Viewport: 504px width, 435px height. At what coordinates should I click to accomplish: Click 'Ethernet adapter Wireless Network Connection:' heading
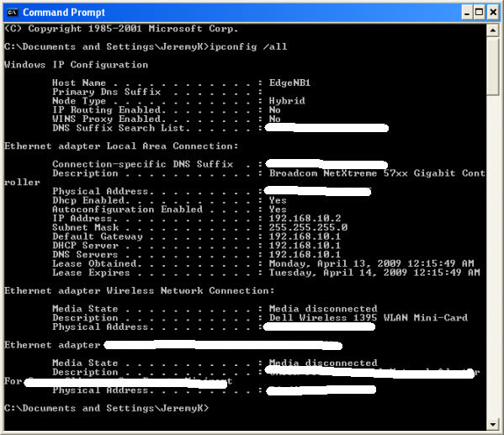click(x=139, y=290)
